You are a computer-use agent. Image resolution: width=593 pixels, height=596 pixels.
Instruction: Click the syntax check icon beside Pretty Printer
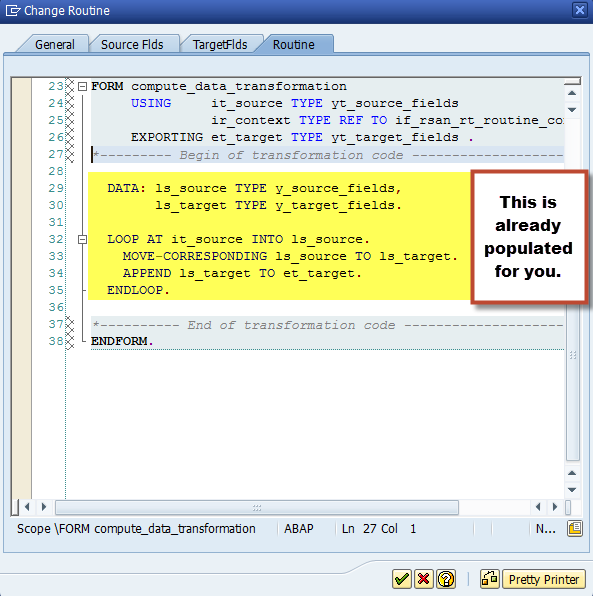click(490, 579)
